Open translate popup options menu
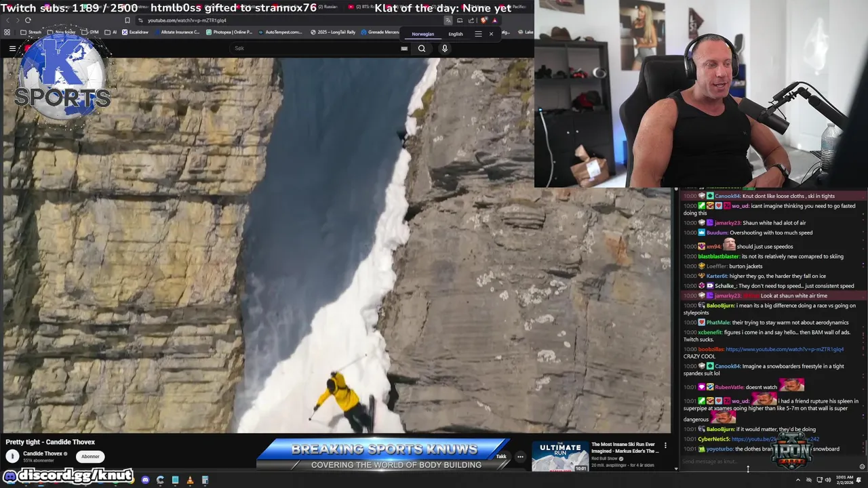 click(x=478, y=34)
